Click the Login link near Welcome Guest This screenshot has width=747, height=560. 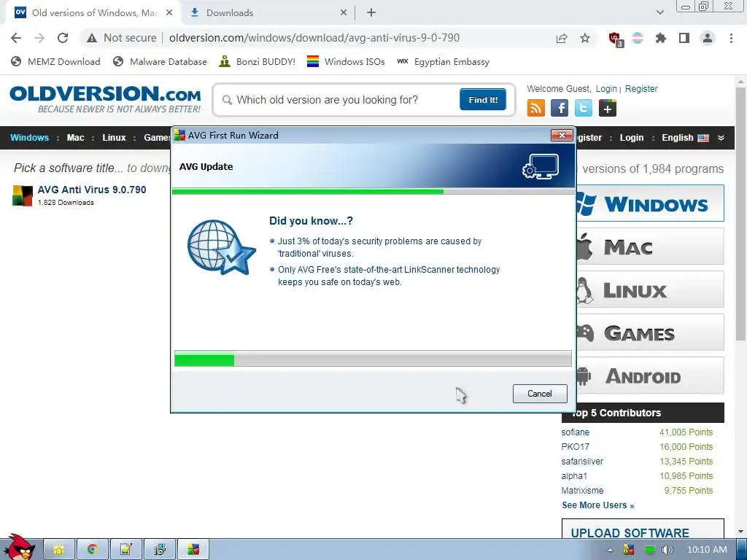point(606,88)
